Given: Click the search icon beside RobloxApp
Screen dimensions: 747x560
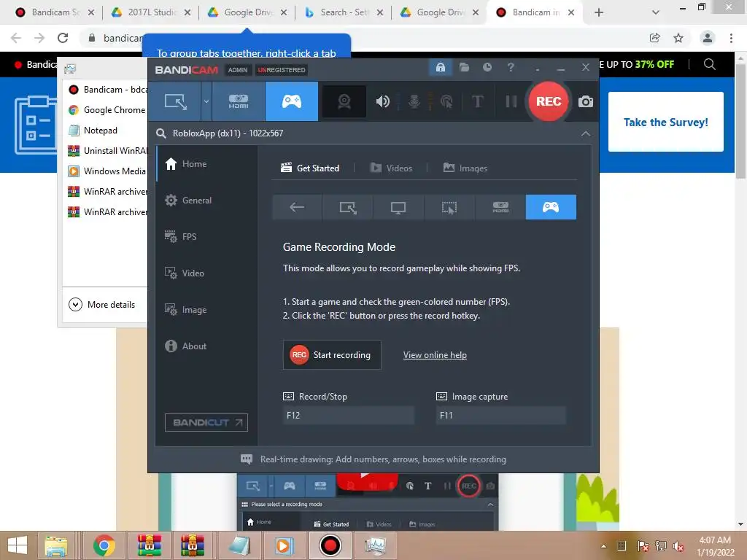Looking at the screenshot, I should coord(161,133).
